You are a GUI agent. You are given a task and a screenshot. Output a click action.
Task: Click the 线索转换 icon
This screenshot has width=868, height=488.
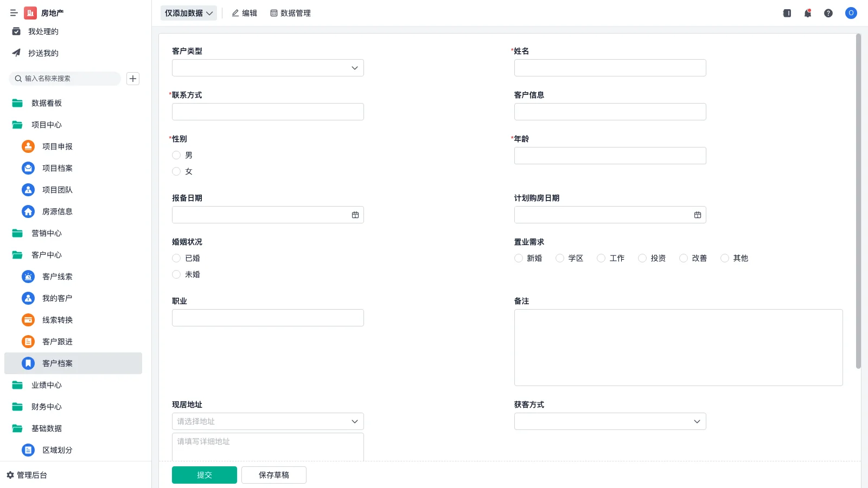28,319
